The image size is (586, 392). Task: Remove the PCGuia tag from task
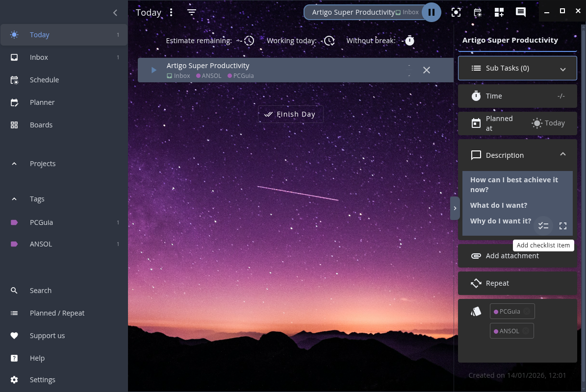526,312
